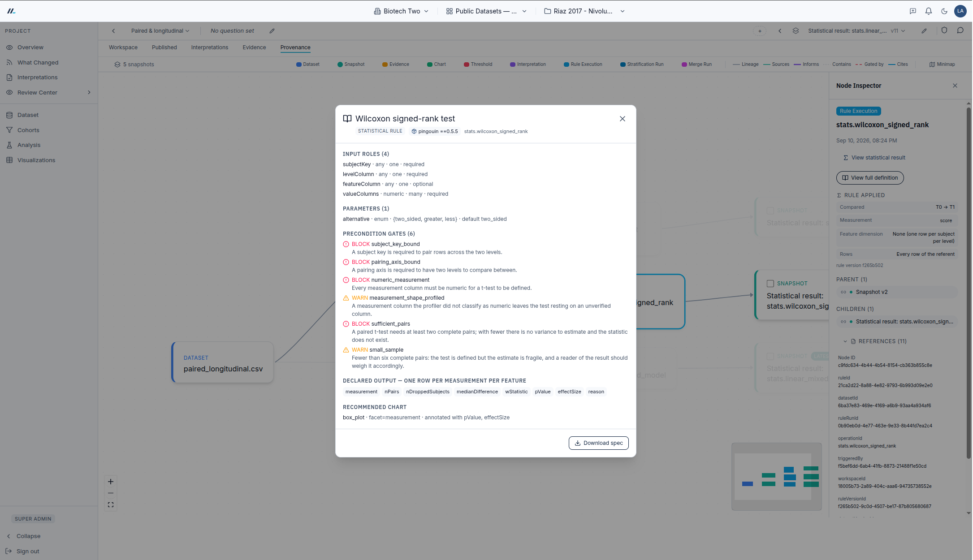Screen dimensions: 973x560
Task: Select the paired_longitudinal.csv dataset node
Action: [x=223, y=362]
